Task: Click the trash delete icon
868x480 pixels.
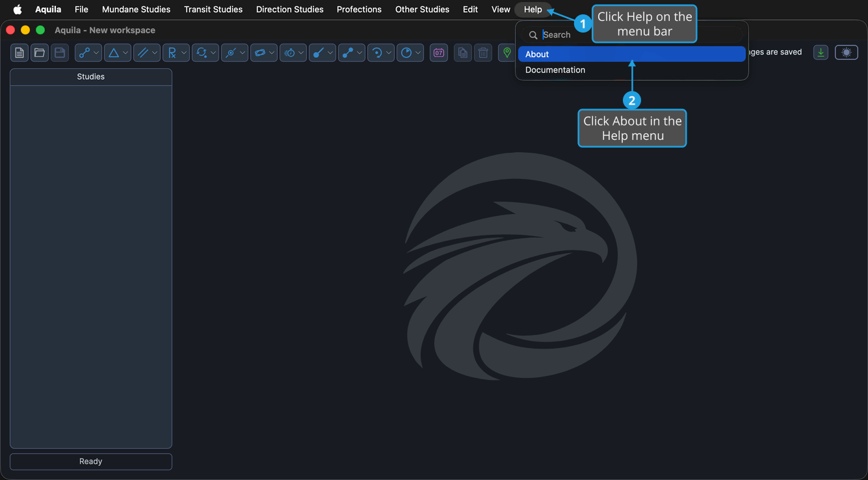Action: 483,53
